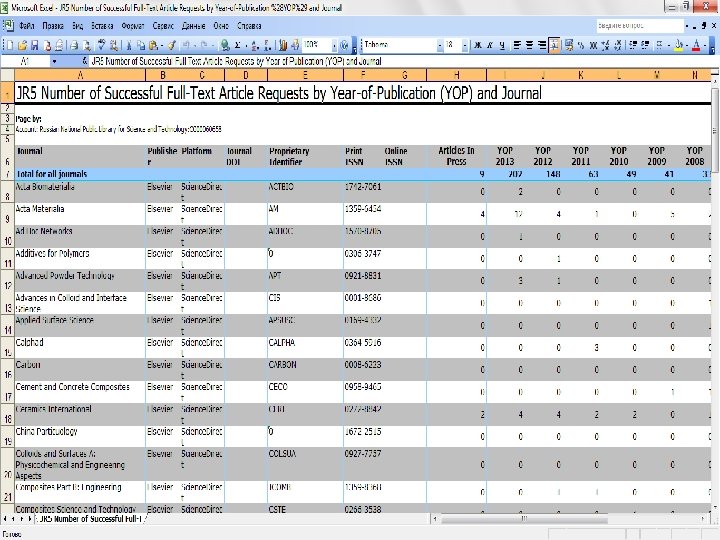Increase the cell indent
The width and height of the screenshot is (720, 540).
645,45
